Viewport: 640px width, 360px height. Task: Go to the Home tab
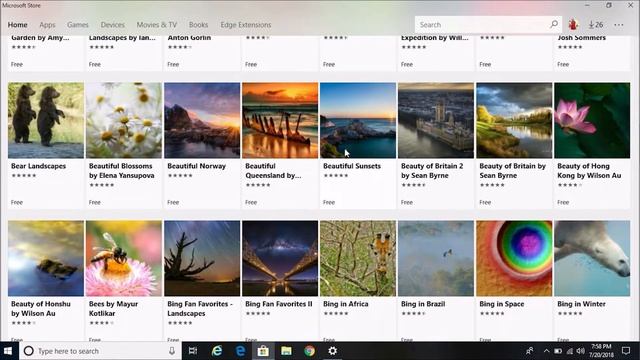18,25
